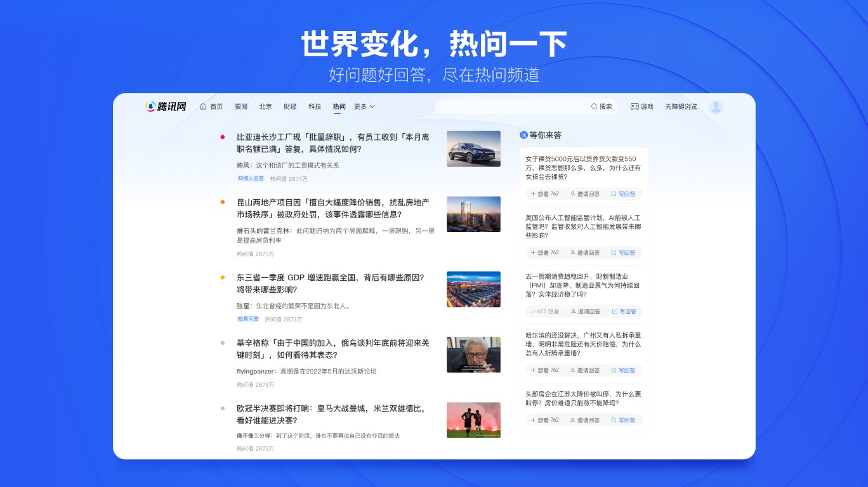
Task: Read 绮风's answer about the wage model
Action: pyautogui.click(x=288, y=166)
